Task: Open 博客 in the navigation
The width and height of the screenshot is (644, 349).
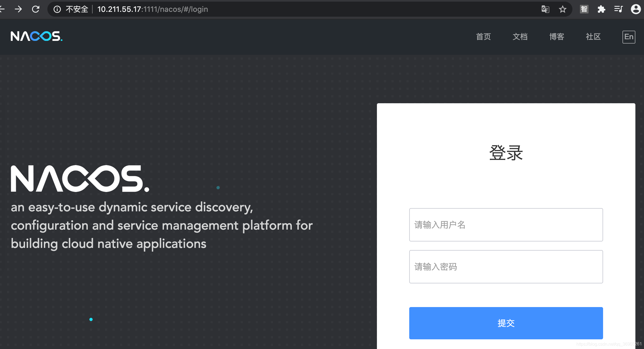Action: point(557,37)
